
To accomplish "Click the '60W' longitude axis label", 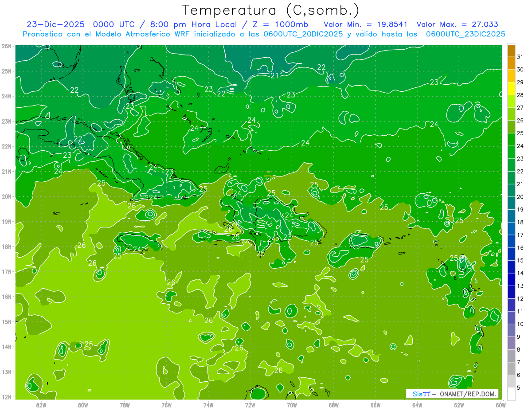I will pyautogui.click(x=501, y=405).
